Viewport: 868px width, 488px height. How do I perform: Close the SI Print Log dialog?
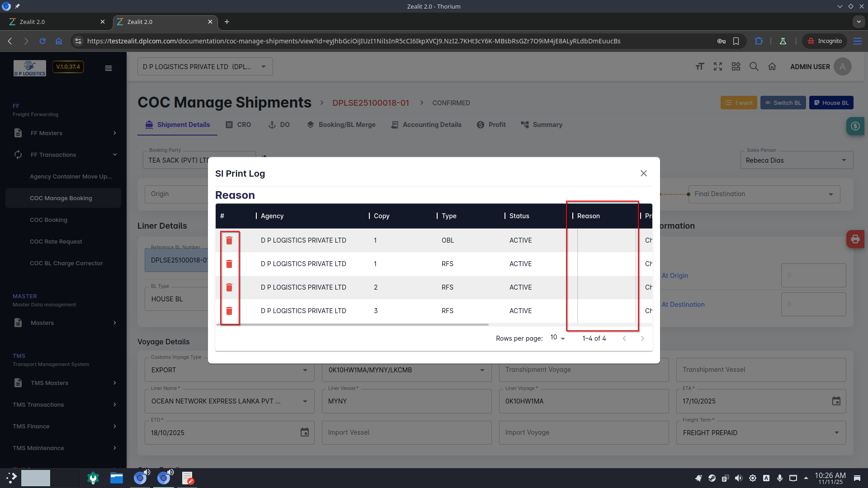[x=644, y=174]
